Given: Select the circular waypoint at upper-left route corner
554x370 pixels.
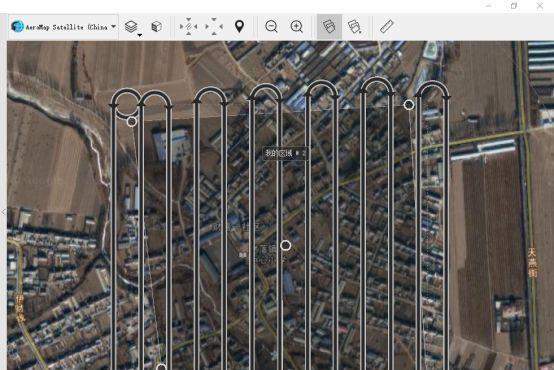Looking at the screenshot, I should (x=132, y=122).
